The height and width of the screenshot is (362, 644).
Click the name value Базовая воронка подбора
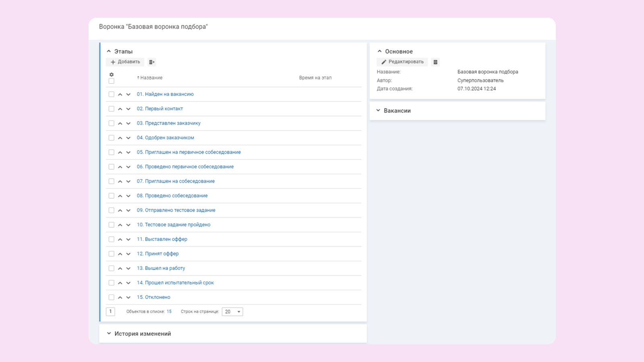(488, 72)
